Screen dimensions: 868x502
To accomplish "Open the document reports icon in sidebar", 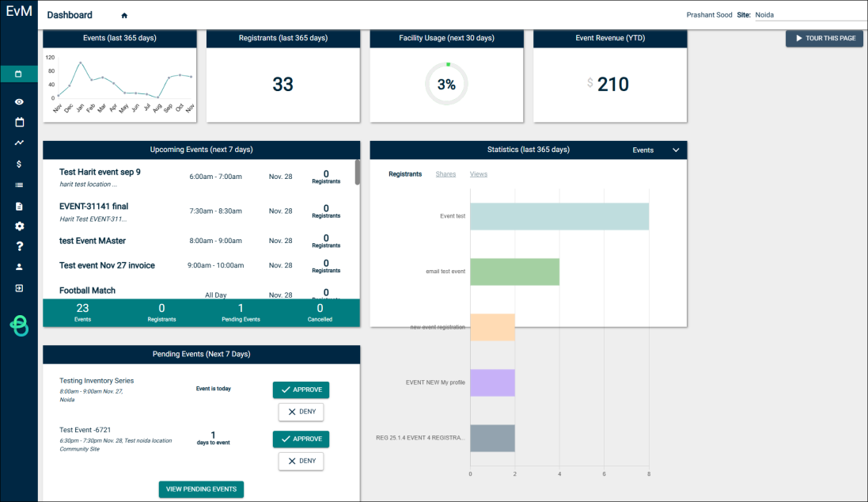I will [19, 206].
